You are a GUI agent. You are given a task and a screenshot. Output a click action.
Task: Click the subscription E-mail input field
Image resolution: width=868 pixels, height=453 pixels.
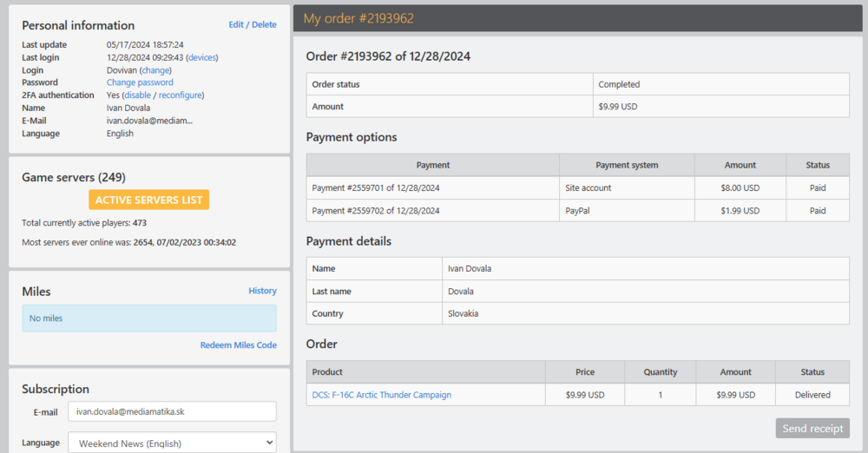pyautogui.click(x=172, y=411)
